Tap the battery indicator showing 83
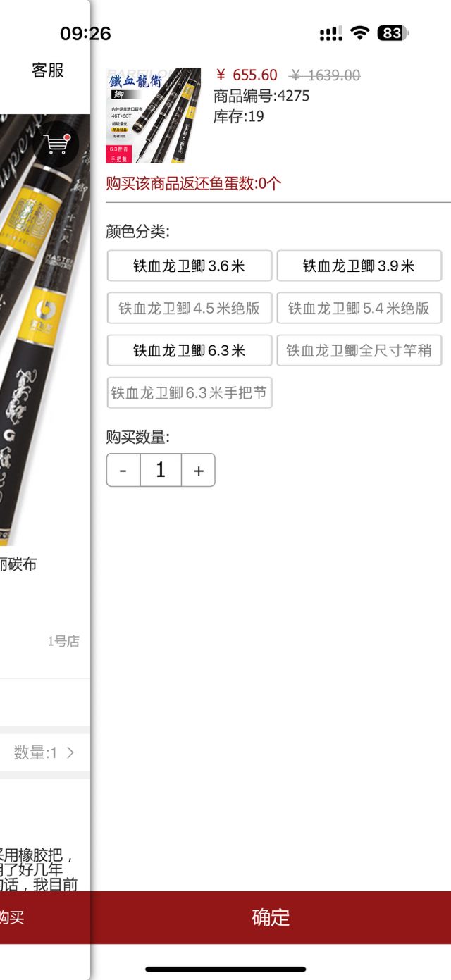This screenshot has height=980, width=451. (x=393, y=33)
